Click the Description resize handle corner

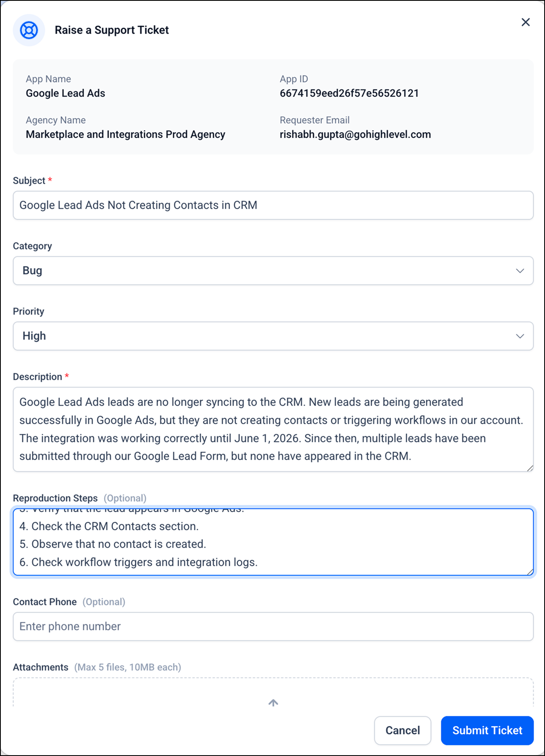(530, 468)
